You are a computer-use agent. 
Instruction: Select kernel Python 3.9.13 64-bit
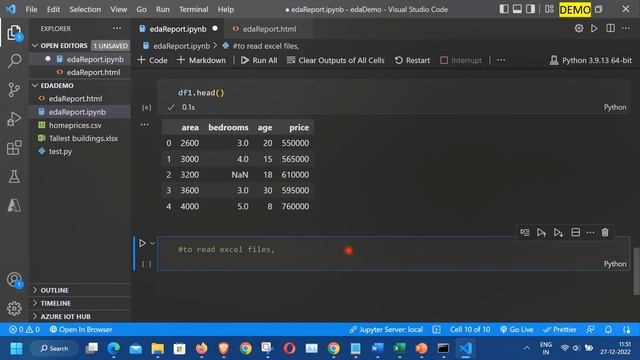pos(591,60)
